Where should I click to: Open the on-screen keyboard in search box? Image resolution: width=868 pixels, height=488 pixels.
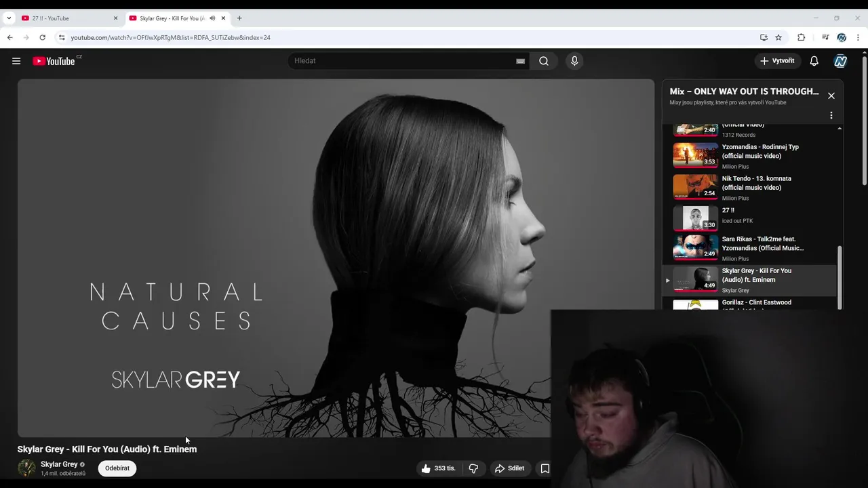tap(520, 61)
